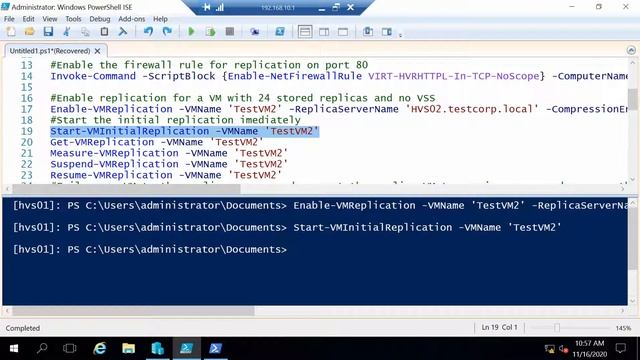This screenshot has height=360, width=640.
Task: Launch Internet Explorer from taskbar
Action: pos(100,348)
